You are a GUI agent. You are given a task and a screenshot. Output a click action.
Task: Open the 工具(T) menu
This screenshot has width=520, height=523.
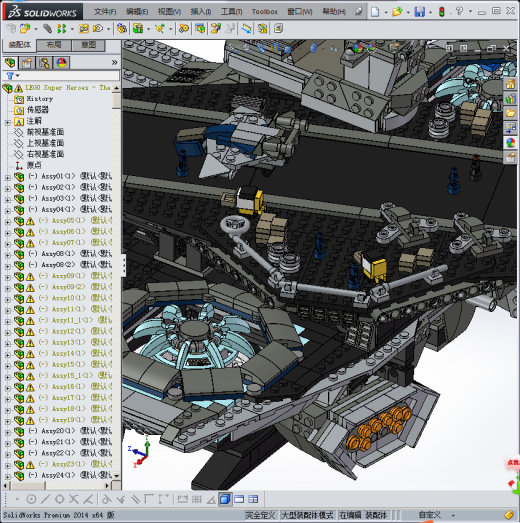[x=232, y=12]
